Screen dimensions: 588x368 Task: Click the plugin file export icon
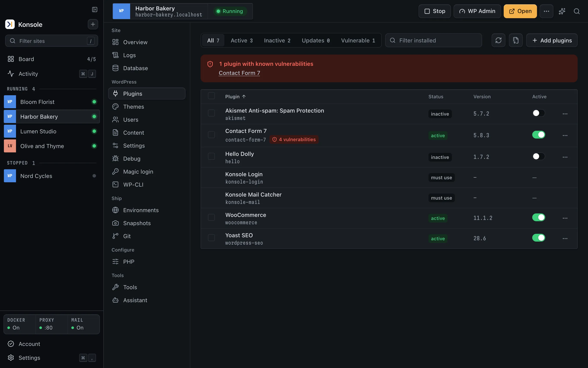516,40
